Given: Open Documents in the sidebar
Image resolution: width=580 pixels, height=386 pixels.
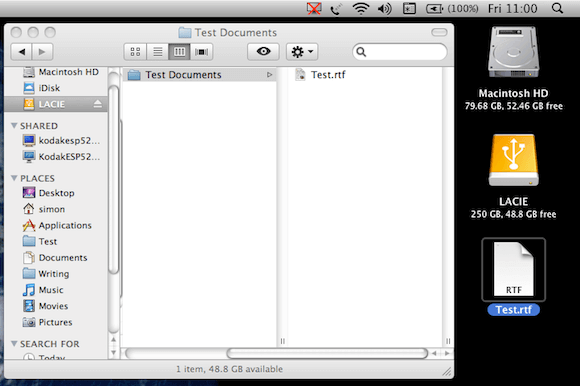Looking at the screenshot, I should tap(55, 258).
